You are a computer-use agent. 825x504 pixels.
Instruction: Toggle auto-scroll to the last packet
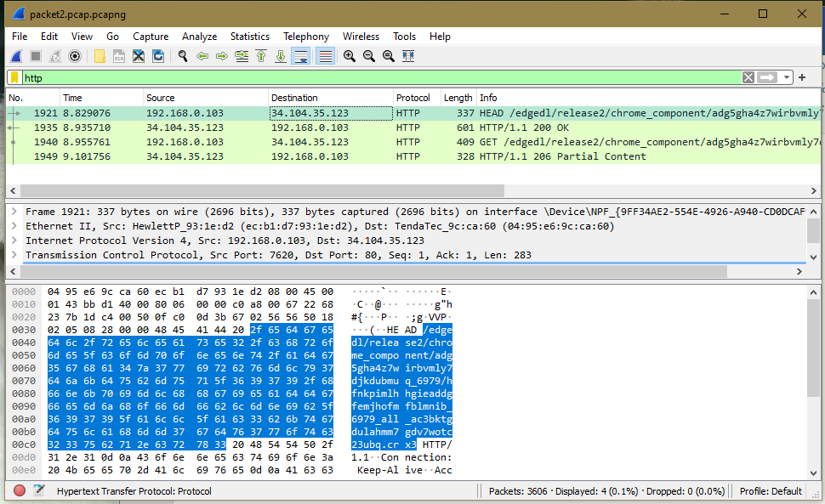pyautogui.click(x=301, y=56)
